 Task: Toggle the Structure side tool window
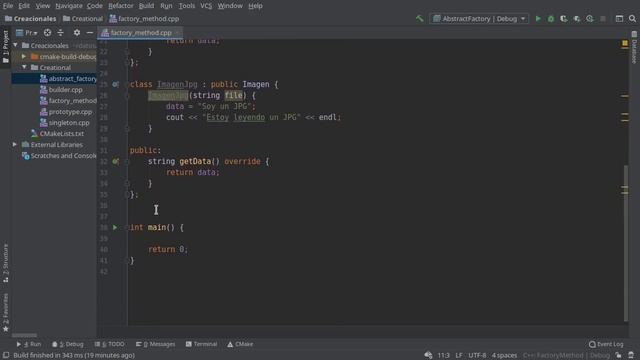click(x=5, y=263)
